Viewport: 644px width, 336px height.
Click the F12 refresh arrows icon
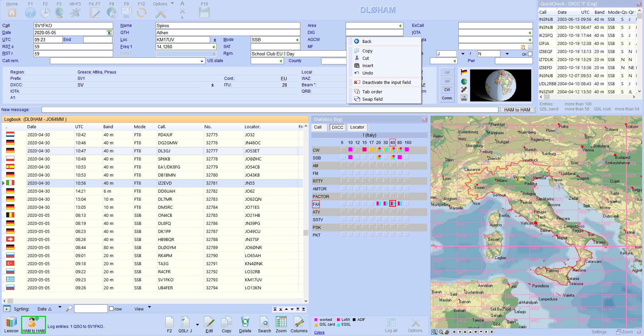[x=142, y=13]
